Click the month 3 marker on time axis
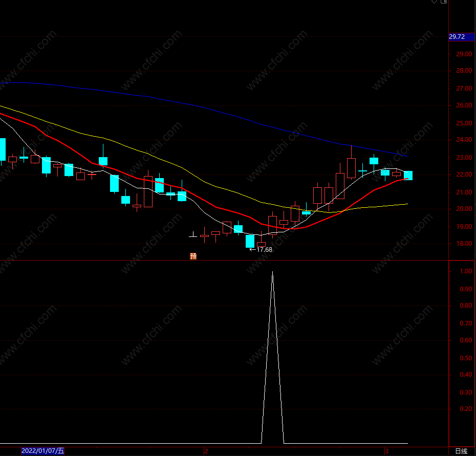Screen dimensions: 476x456 click(386, 451)
